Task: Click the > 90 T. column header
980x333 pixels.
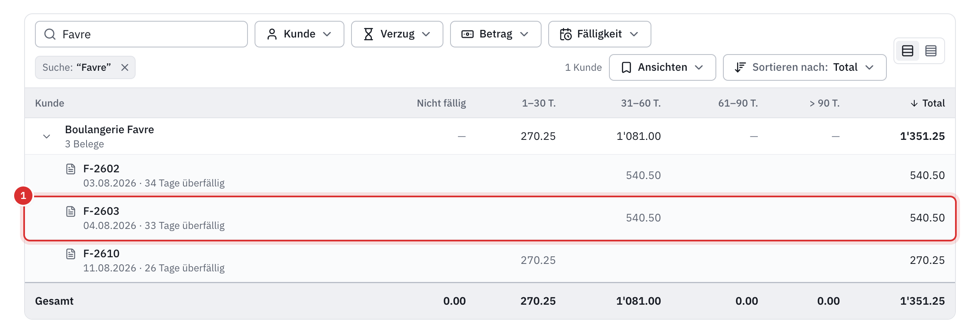Action: (824, 103)
